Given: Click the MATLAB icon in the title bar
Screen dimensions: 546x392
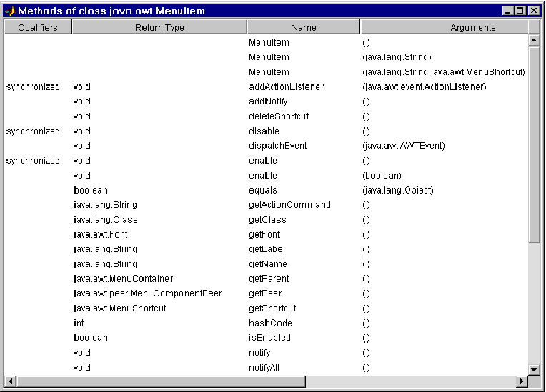Looking at the screenshot, I should pyautogui.click(x=9, y=11).
